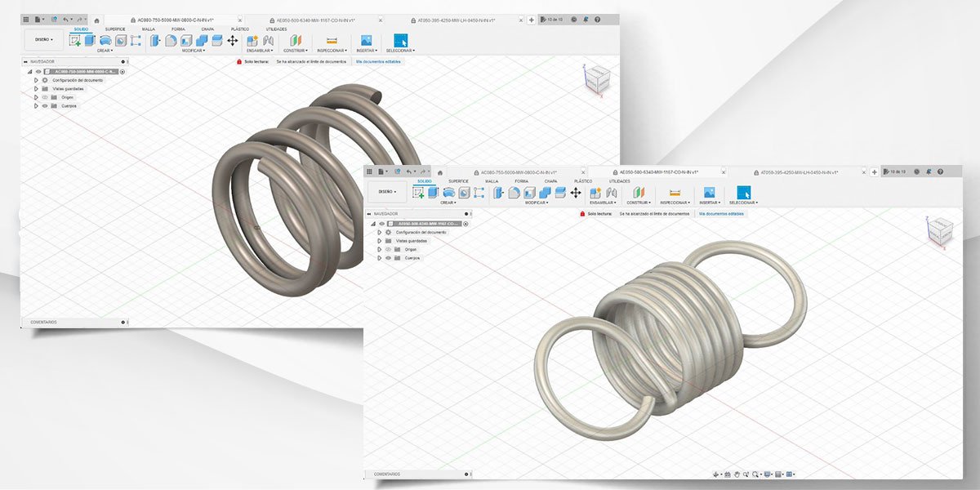The width and height of the screenshot is (980, 490).
Task: Select the Revolución tool under Crear
Action: (x=448, y=191)
